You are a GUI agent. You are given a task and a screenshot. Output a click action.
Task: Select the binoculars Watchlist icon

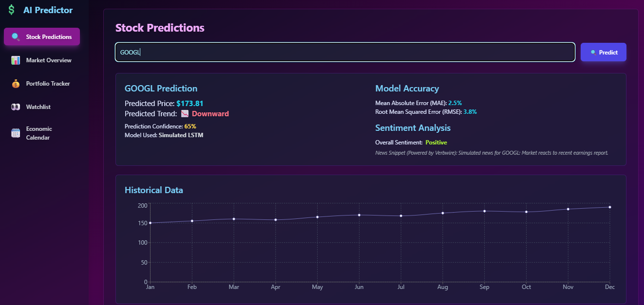15,107
